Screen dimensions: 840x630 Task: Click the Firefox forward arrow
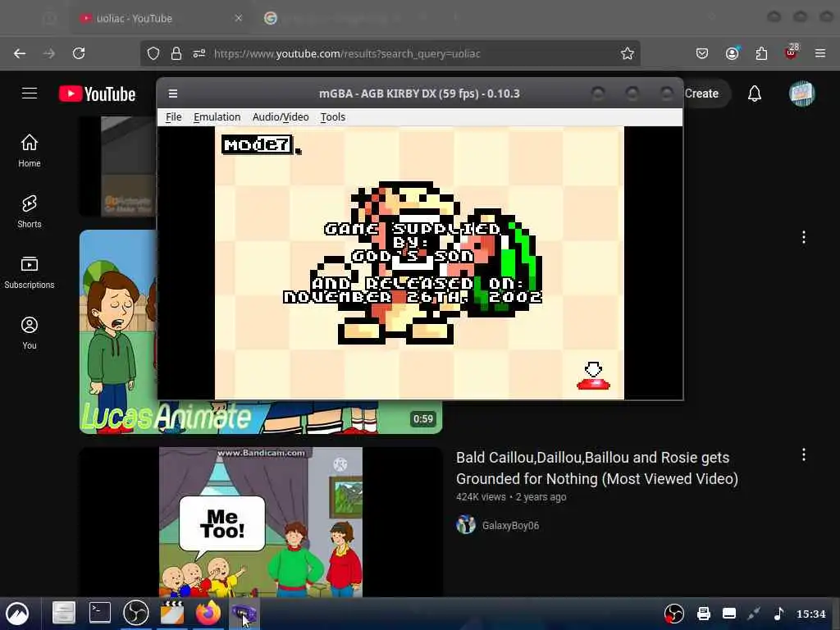click(x=48, y=53)
